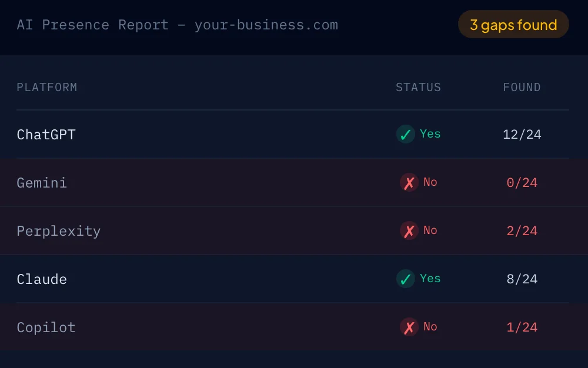588x368 pixels.
Task: Sort by the STATUS column header
Action: click(418, 87)
